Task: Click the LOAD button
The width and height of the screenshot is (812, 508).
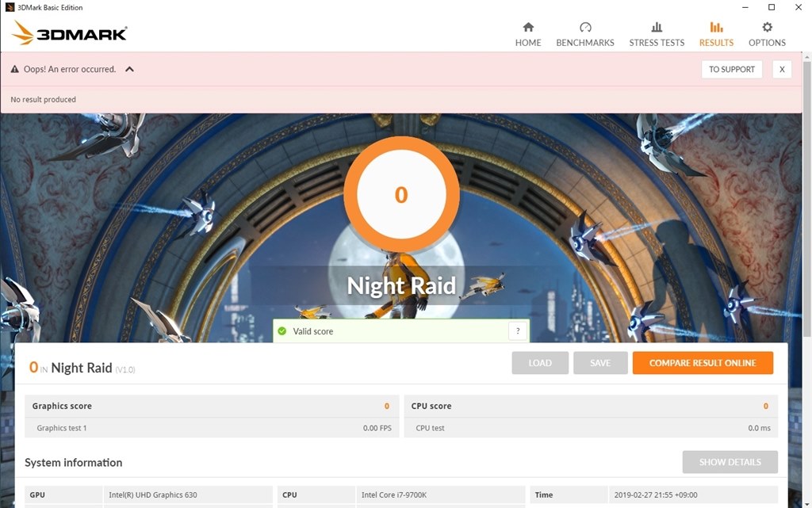Action: pos(540,363)
